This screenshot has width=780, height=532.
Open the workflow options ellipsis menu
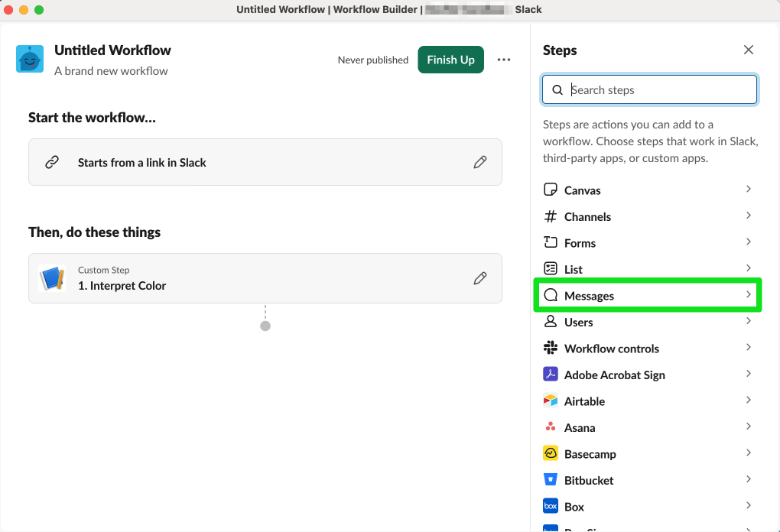[503, 59]
